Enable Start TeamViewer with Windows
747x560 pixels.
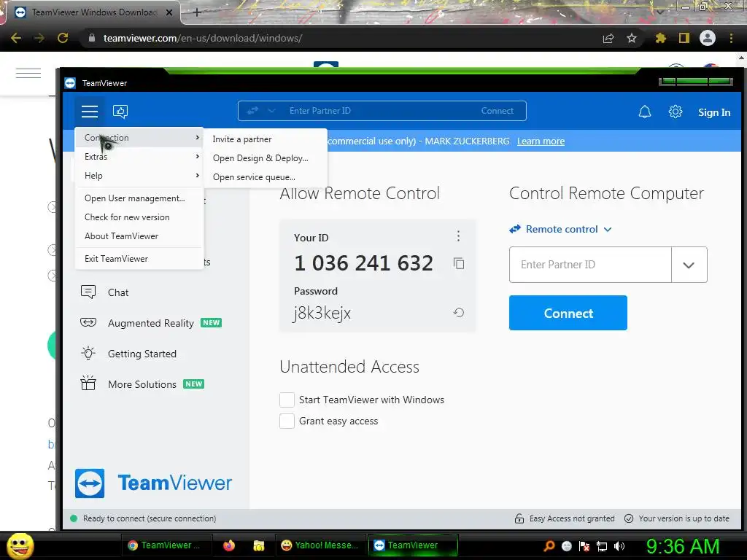pyautogui.click(x=287, y=400)
